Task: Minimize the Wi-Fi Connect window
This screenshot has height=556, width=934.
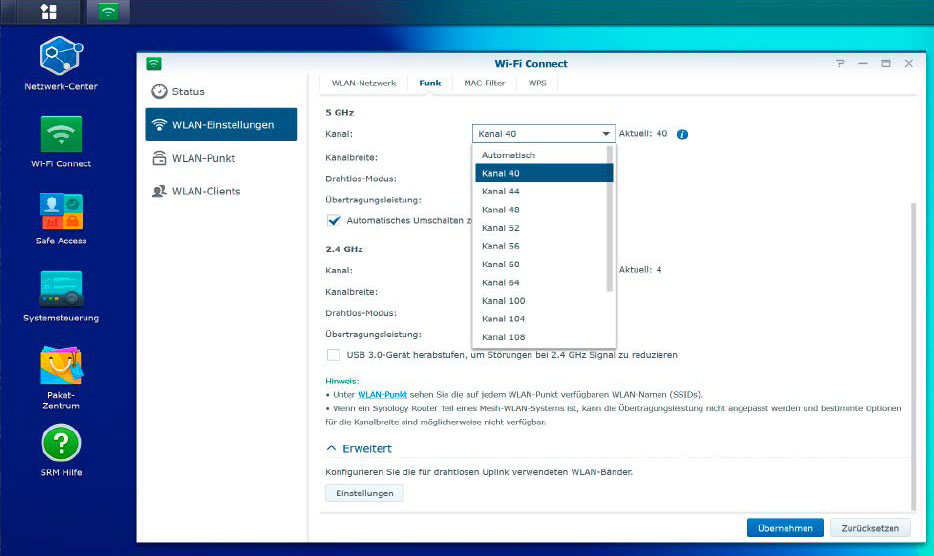Action: click(x=863, y=63)
